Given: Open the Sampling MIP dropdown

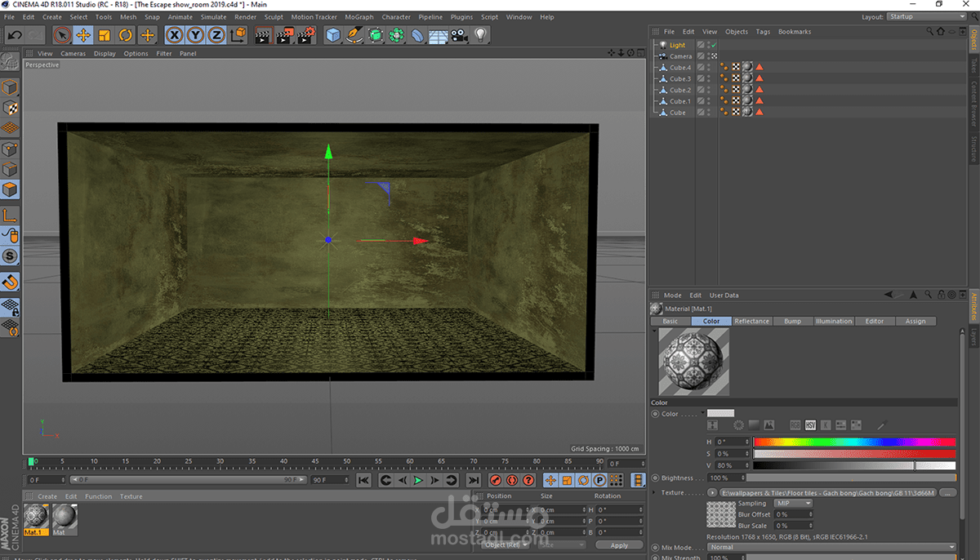Looking at the screenshot, I should (793, 504).
